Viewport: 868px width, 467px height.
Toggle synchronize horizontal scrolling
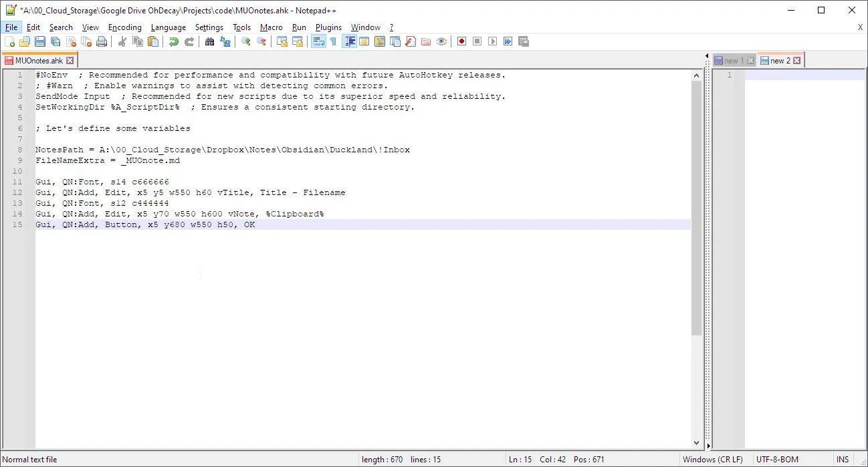tap(297, 41)
